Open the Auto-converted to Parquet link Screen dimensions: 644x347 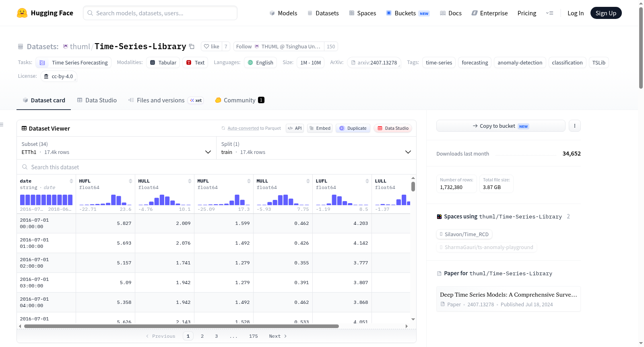(243, 128)
